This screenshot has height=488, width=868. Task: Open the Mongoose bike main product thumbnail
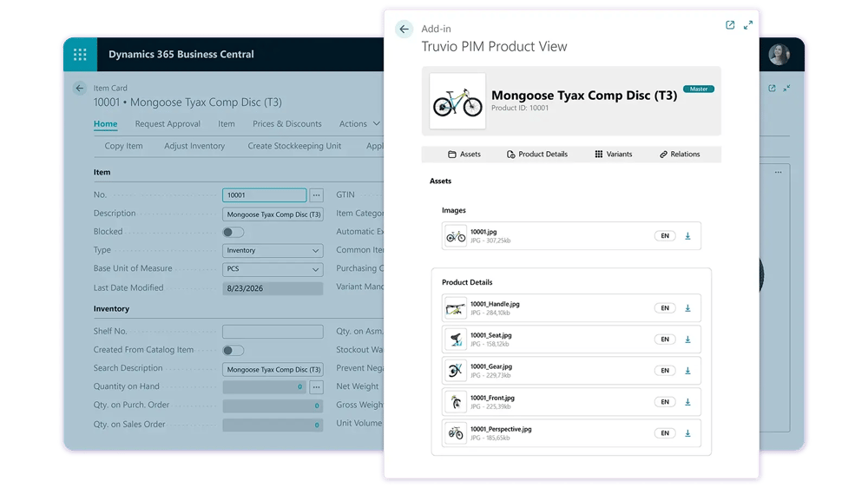[x=457, y=102]
